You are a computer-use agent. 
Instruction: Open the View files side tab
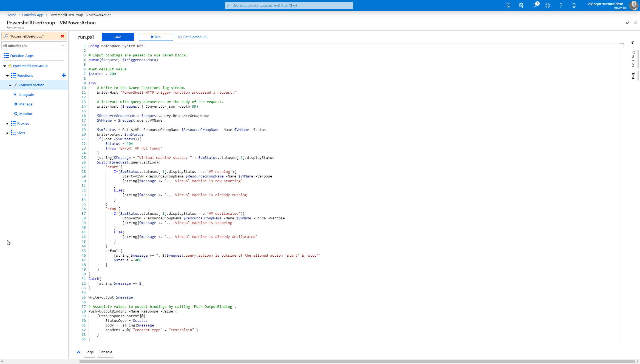click(x=633, y=59)
